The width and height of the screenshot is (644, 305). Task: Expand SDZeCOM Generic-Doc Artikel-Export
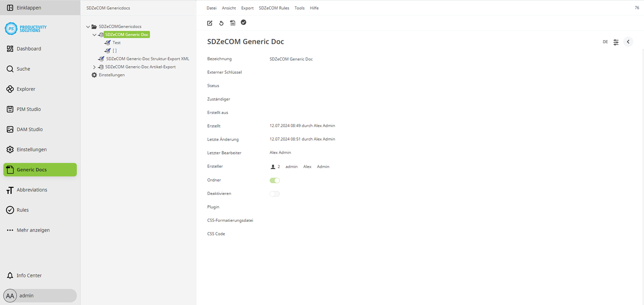tap(94, 67)
